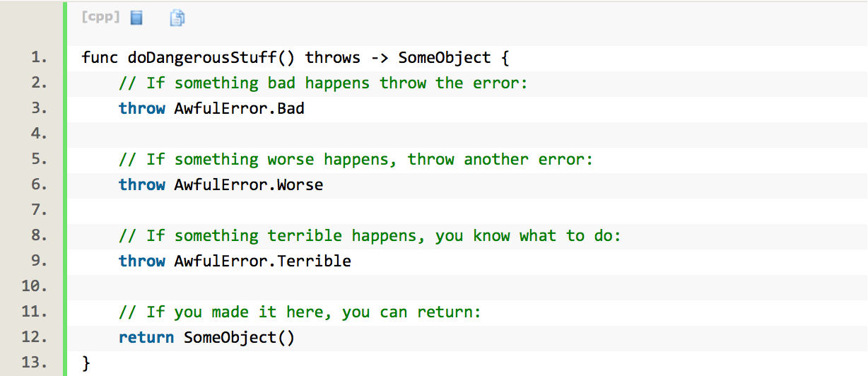Click the closing brace on line 13
Viewport: 868px width, 376px height.
(x=86, y=363)
